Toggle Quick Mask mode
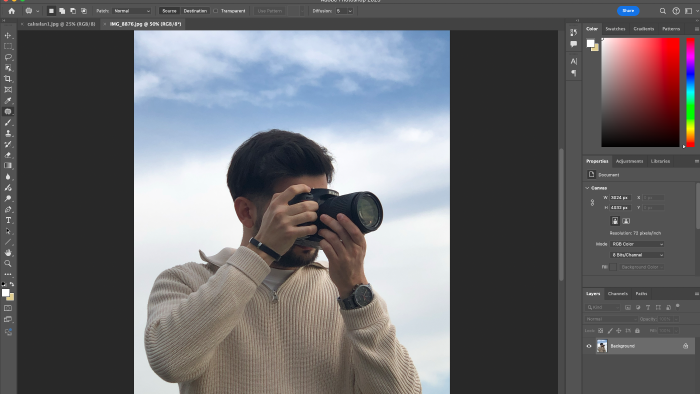 click(8, 308)
